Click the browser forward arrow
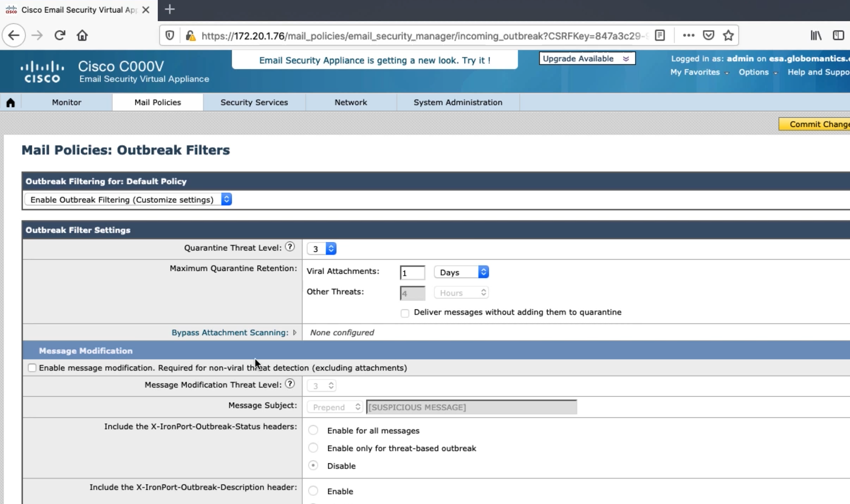Image resolution: width=850 pixels, height=504 pixels. [37, 36]
